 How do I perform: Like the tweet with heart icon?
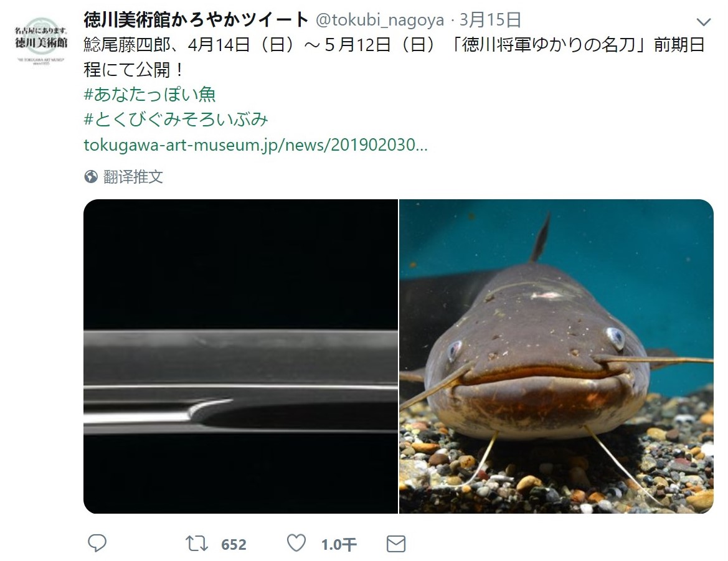coord(296,543)
